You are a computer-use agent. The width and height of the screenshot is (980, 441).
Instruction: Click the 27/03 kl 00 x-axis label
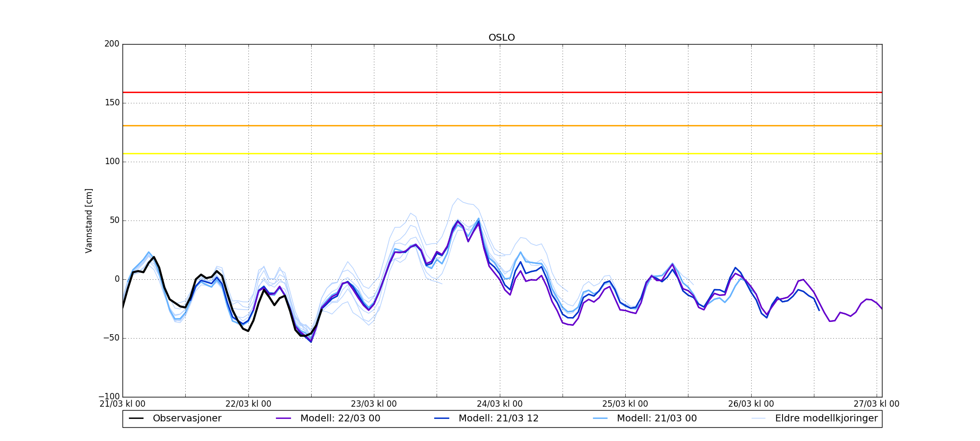point(877,404)
